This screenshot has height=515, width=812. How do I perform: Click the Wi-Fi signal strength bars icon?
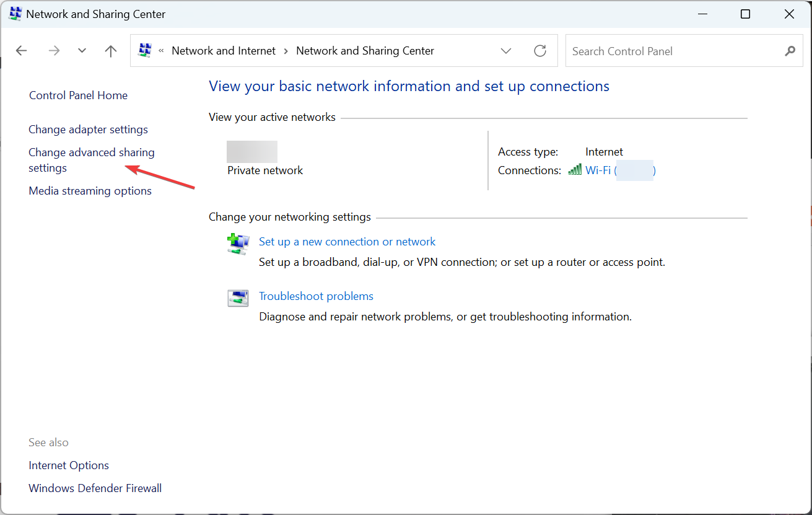pyautogui.click(x=575, y=170)
